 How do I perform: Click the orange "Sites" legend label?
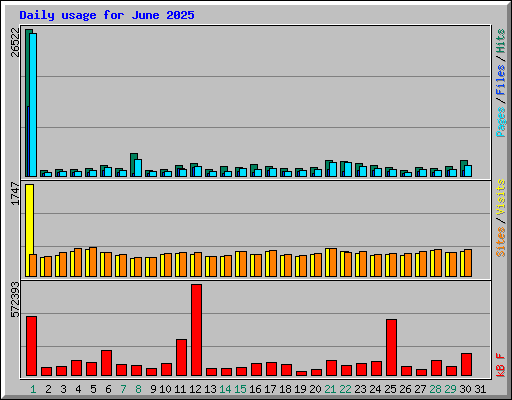(500, 242)
